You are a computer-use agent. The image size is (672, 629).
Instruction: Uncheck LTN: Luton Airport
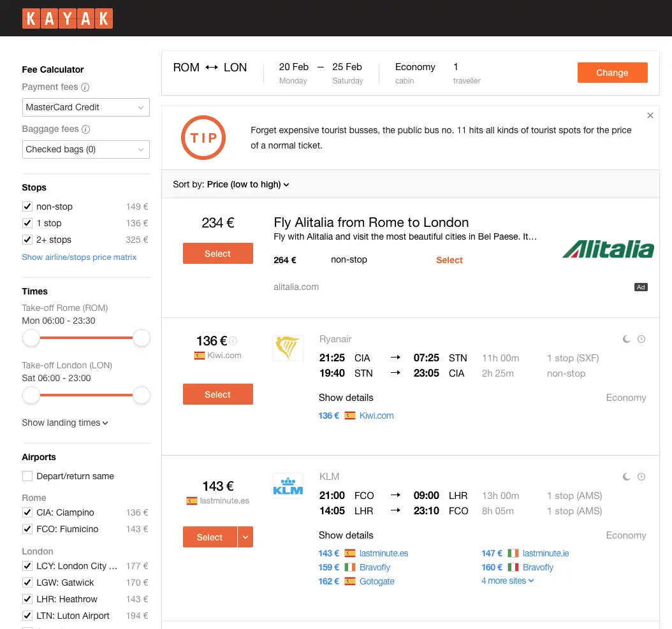click(x=27, y=616)
